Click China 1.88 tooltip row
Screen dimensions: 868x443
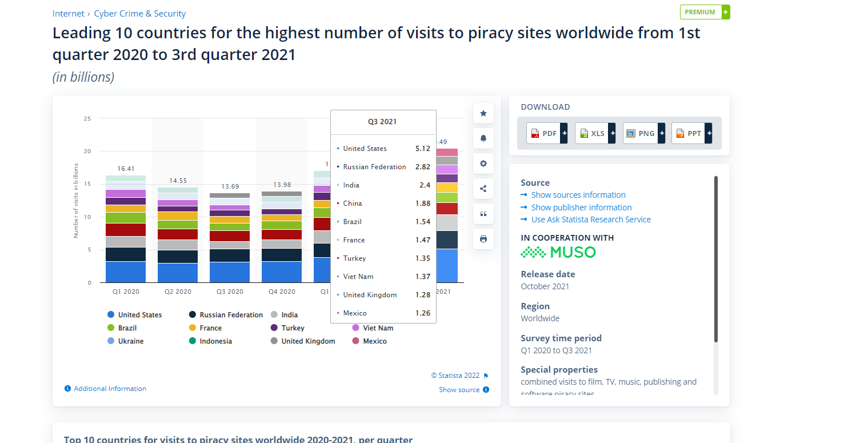[x=383, y=203]
